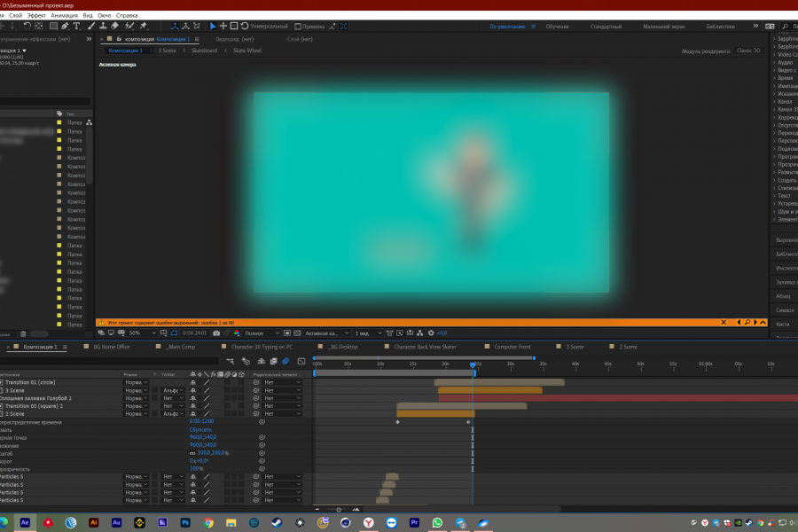Open Premiere Pro from the taskbar

coord(414,523)
